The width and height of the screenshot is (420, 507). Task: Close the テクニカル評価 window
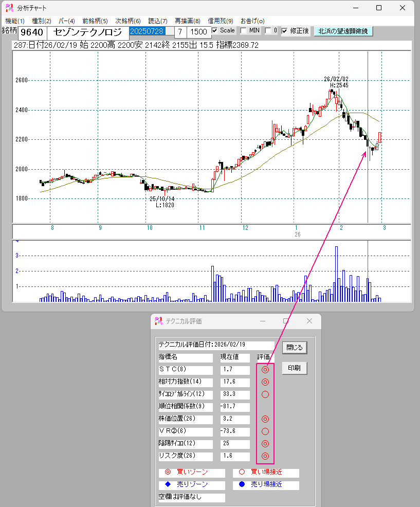(x=309, y=321)
